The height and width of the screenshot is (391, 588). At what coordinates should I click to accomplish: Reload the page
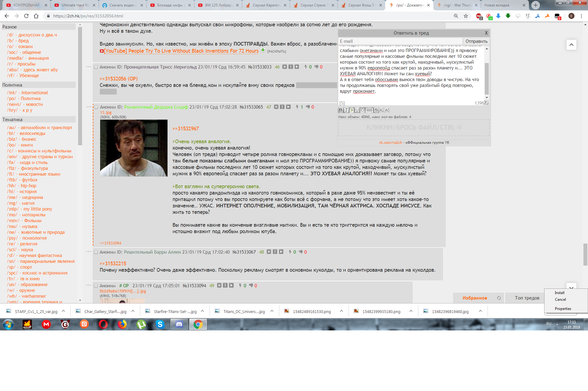26,16
